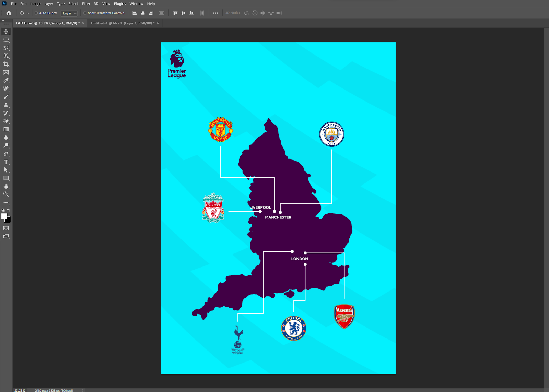Click the Manchester United crest on canvas
Image resolution: width=549 pixels, height=392 pixels.
pyautogui.click(x=221, y=129)
